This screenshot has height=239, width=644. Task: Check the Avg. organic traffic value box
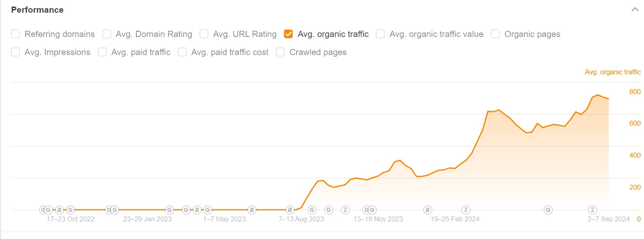(x=380, y=34)
